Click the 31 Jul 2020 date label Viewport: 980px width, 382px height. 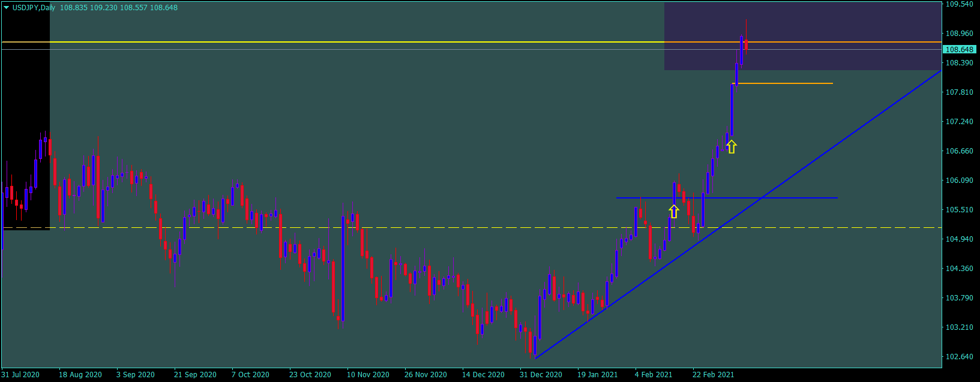click(x=20, y=375)
